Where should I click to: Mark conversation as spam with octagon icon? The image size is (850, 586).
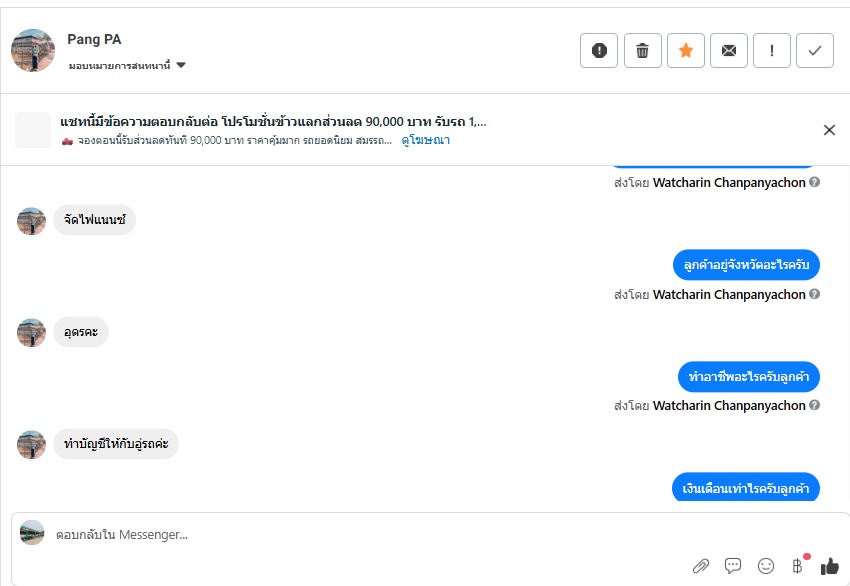(x=599, y=50)
